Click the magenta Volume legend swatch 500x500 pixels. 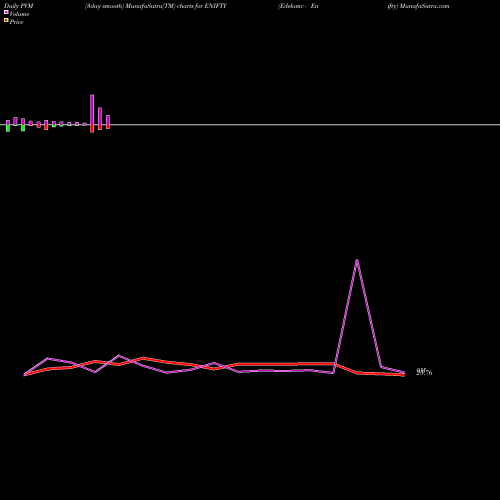pos(6,12)
